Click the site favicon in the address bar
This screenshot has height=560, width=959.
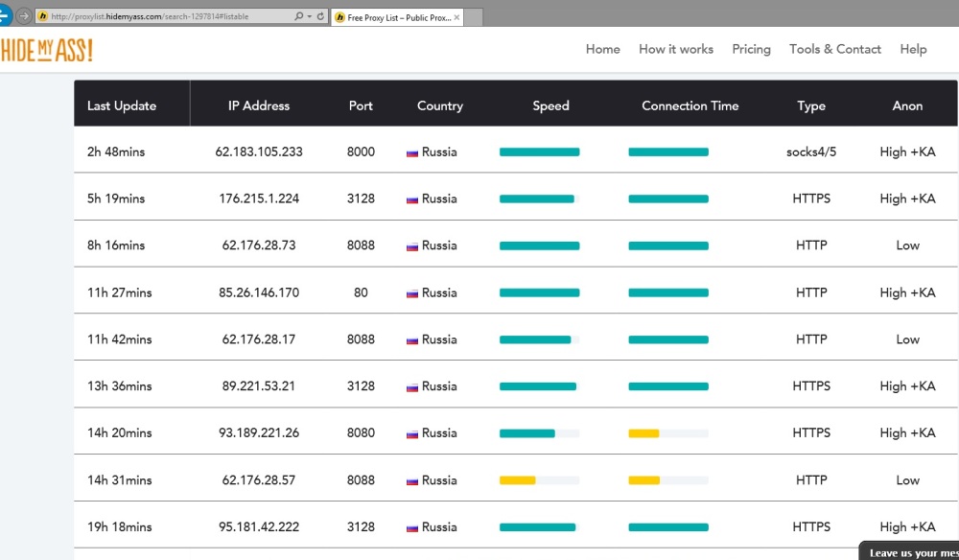coord(42,17)
